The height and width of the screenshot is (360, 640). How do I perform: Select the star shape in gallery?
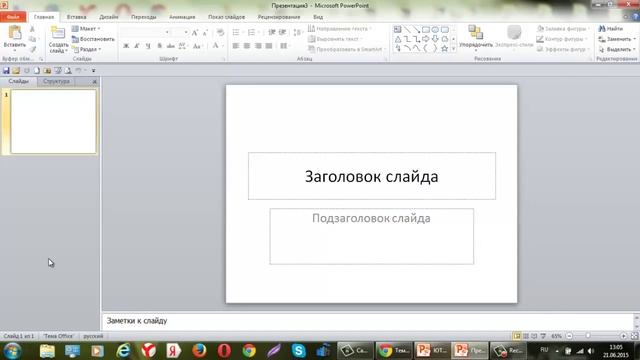pos(444,48)
